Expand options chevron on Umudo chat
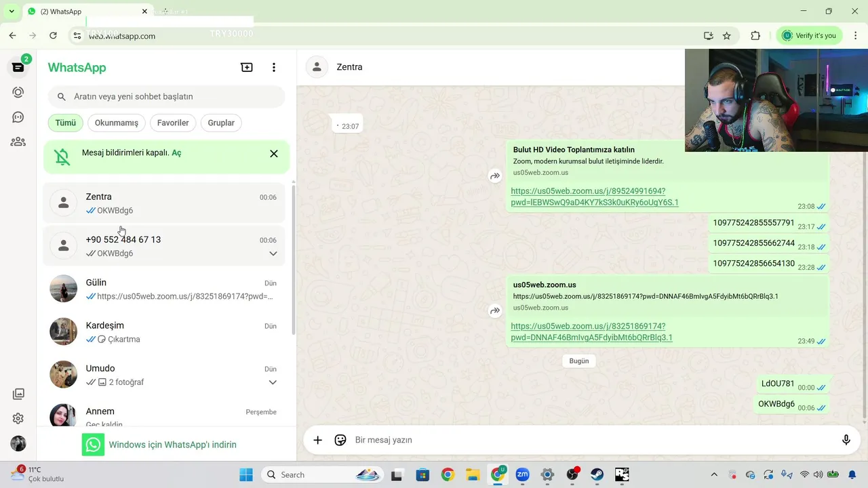The image size is (868, 488). click(x=273, y=382)
